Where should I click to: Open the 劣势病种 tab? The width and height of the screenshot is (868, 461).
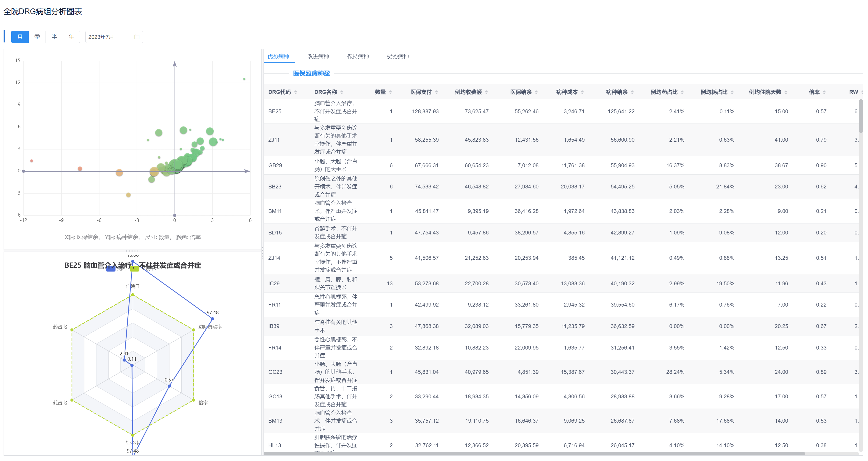[x=398, y=56]
